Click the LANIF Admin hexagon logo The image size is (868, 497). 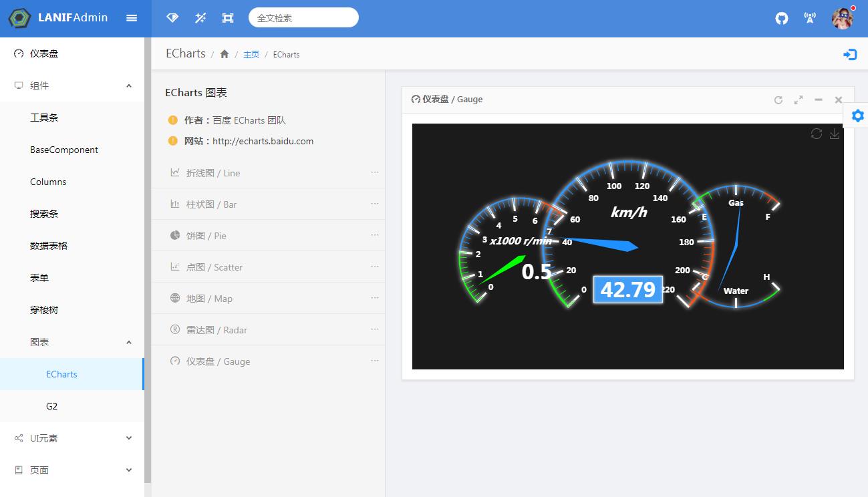19,18
